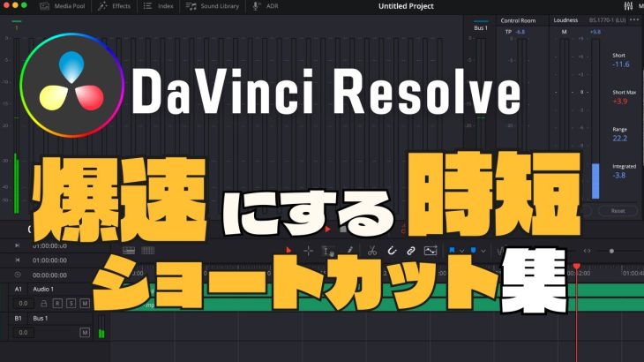
Task: Open the Marker color dropdown arrow
Action: pos(483,251)
